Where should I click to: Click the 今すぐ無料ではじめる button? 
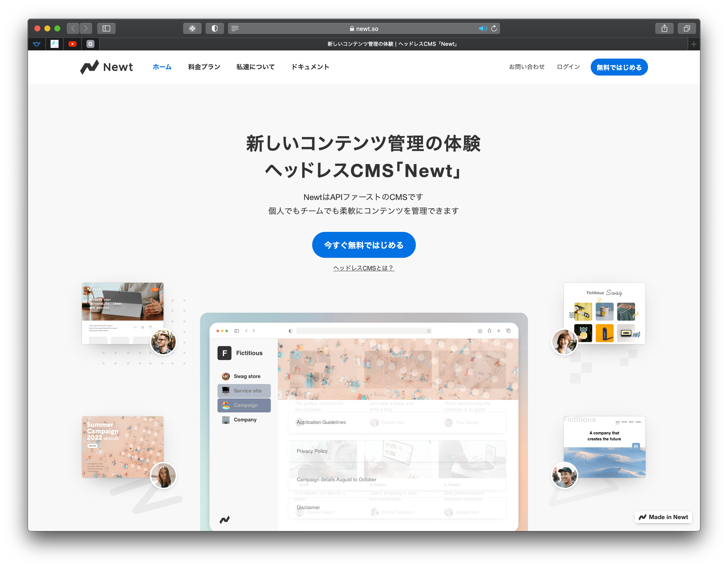coord(364,245)
